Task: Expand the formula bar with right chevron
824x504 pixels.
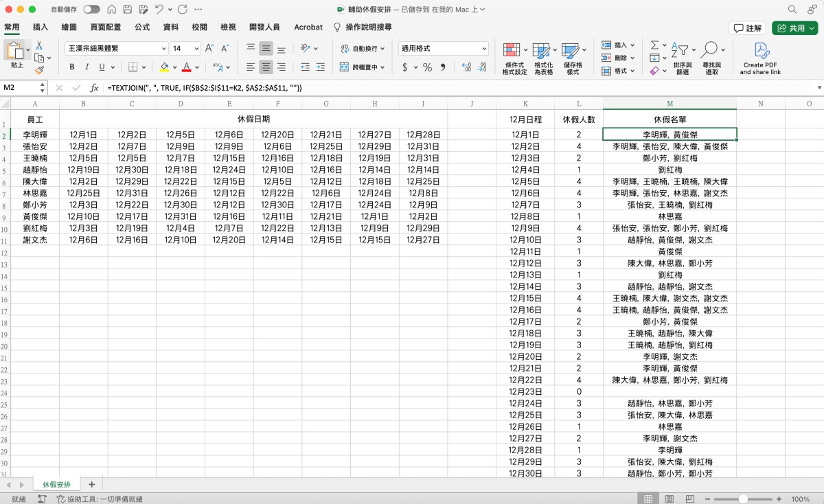Action: 819,88
